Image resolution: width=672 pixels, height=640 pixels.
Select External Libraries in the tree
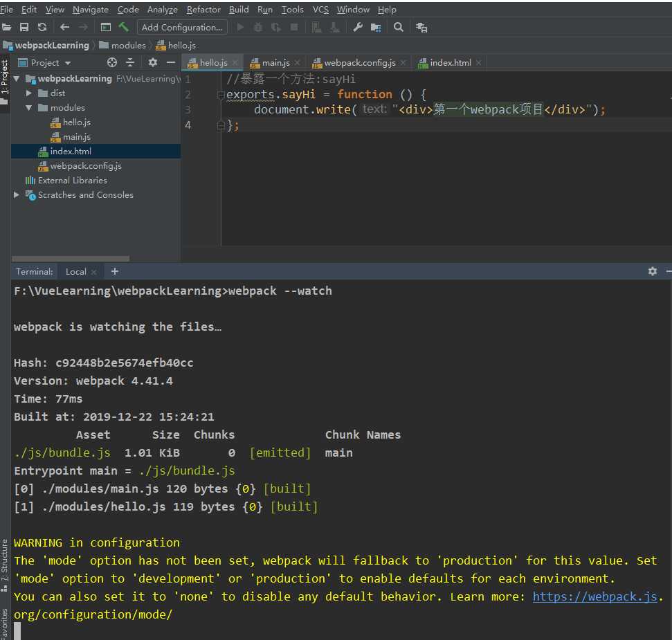[73, 181]
